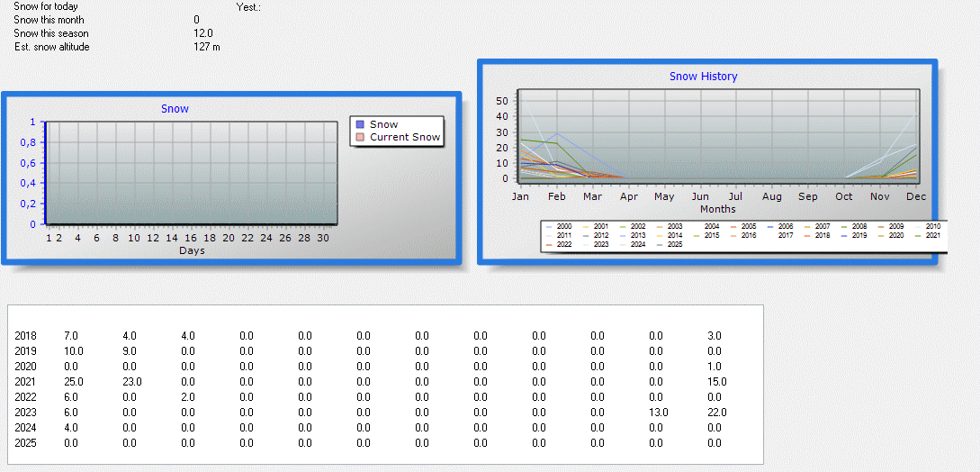
Task: Click the 2021 row label in table
Action: coord(25,382)
